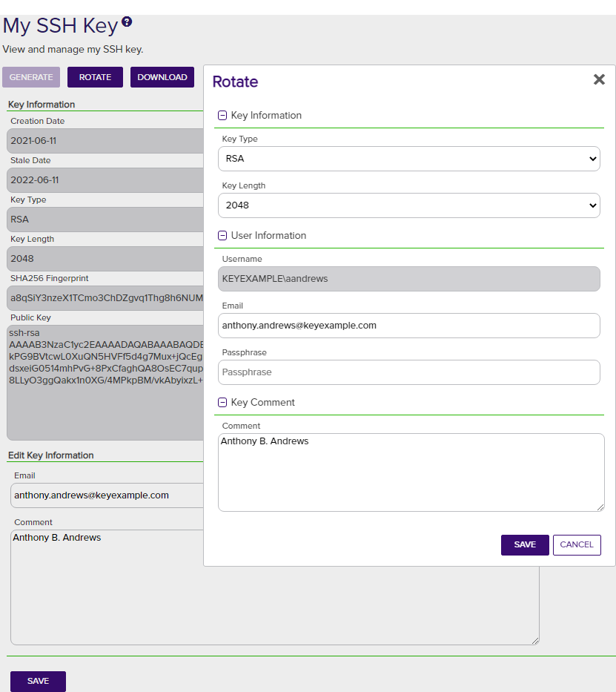The image size is (616, 692).
Task: Collapse the Key Information section in the dialog
Action: 222,116
